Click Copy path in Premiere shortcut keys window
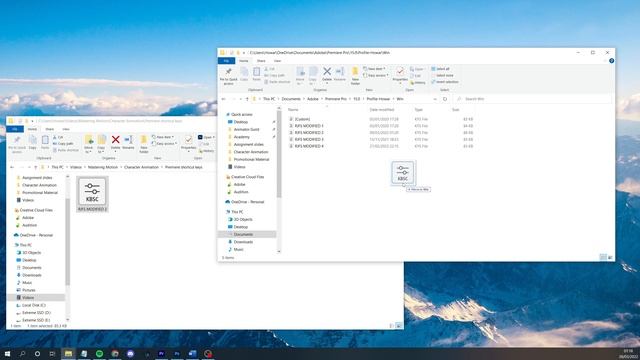 click(63, 144)
